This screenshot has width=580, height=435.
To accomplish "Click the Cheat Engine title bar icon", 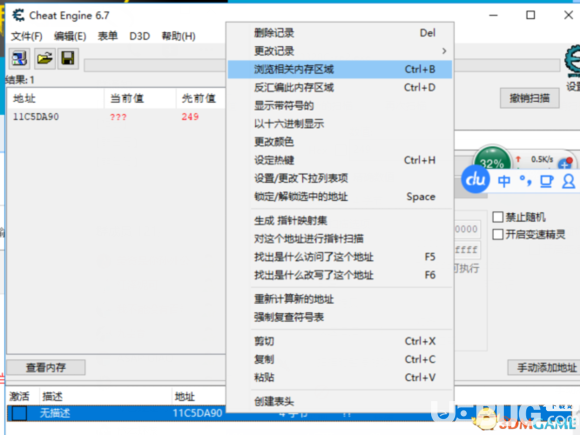I will [x=18, y=15].
